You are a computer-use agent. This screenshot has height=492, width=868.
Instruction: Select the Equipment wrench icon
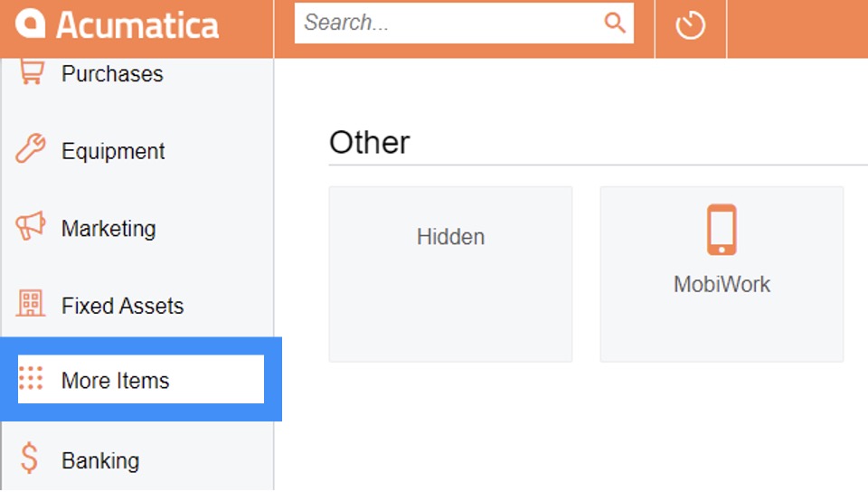click(31, 149)
